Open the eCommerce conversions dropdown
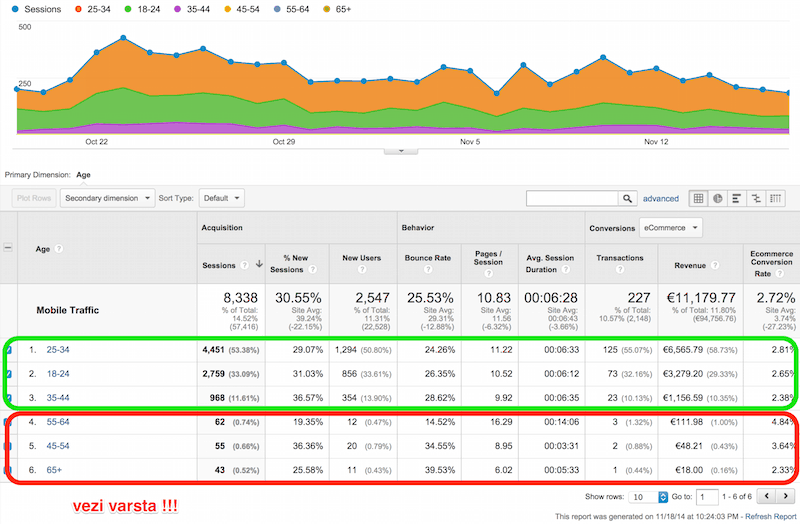 [670, 228]
